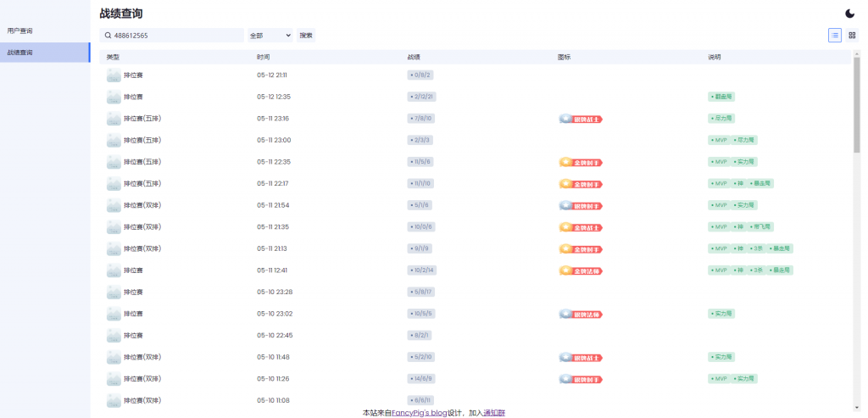Click hero image in 05-11 21:13 row
Viewport: 868px width, 418px height.
click(114, 248)
